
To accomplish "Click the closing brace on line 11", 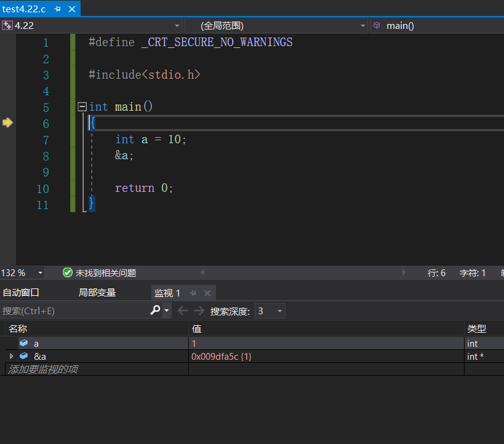I will tap(91, 204).
